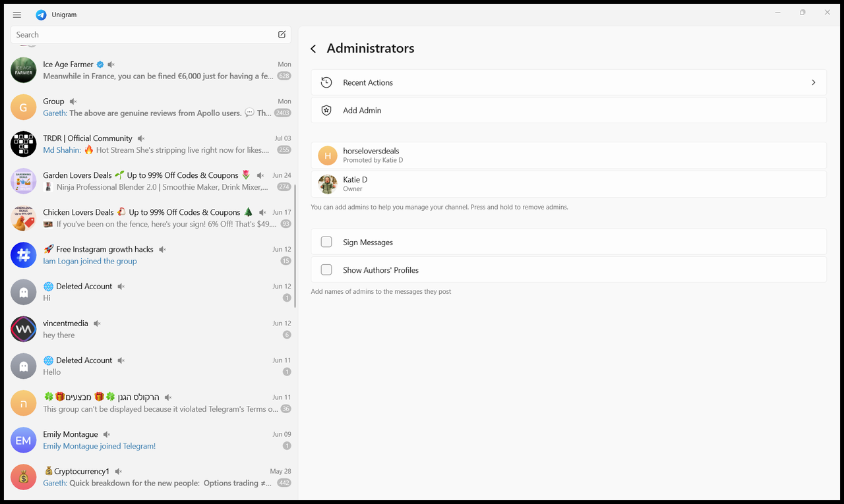Select the ghost avatar of Deleted Account saying Hi

point(24,292)
